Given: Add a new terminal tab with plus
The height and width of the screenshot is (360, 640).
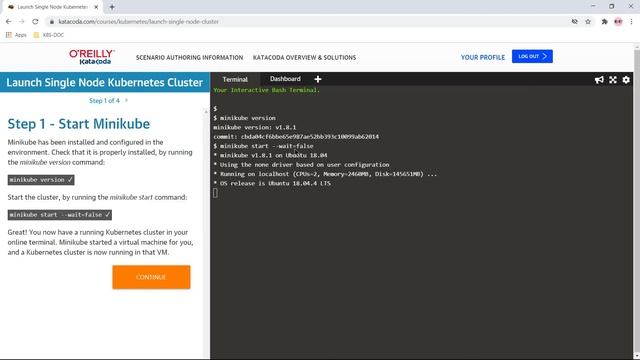Looking at the screenshot, I should pos(318,79).
